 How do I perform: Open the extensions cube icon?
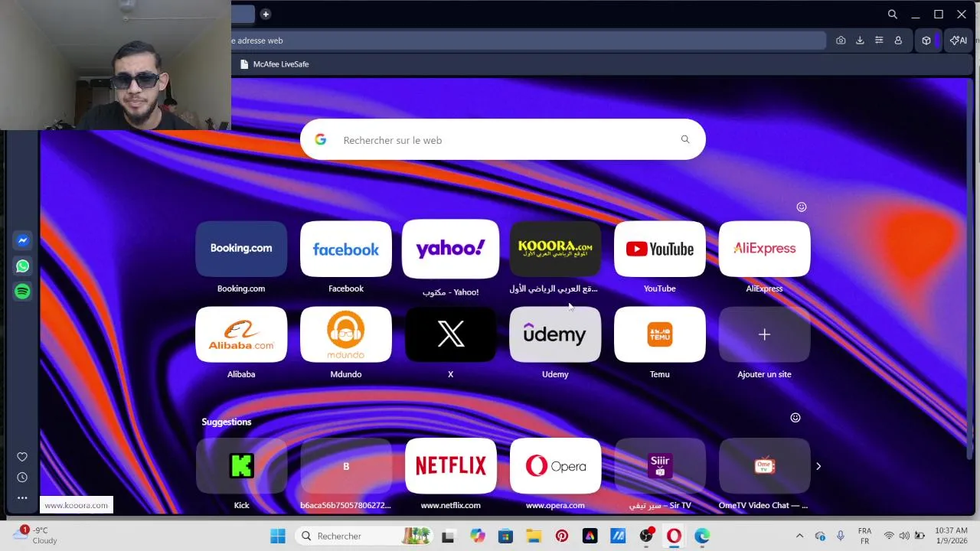click(x=926, y=41)
